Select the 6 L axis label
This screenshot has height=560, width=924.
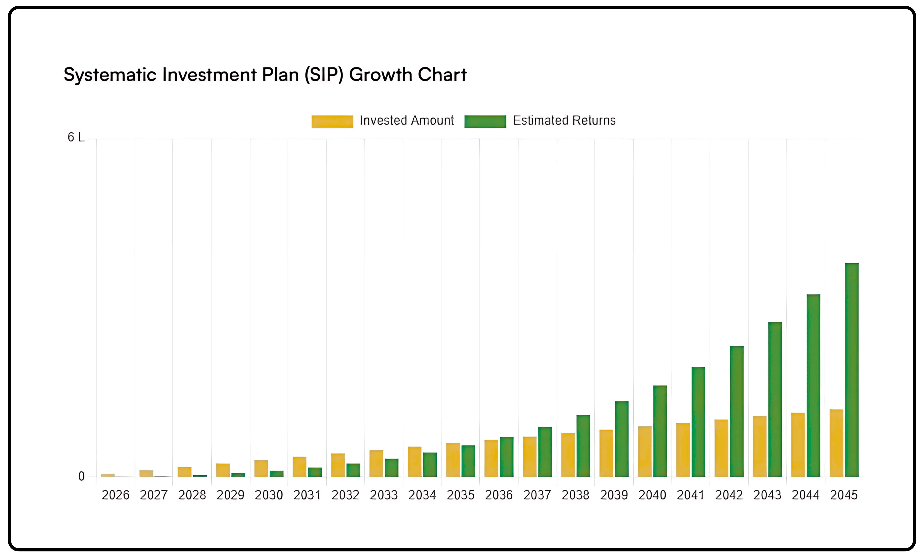(x=76, y=137)
